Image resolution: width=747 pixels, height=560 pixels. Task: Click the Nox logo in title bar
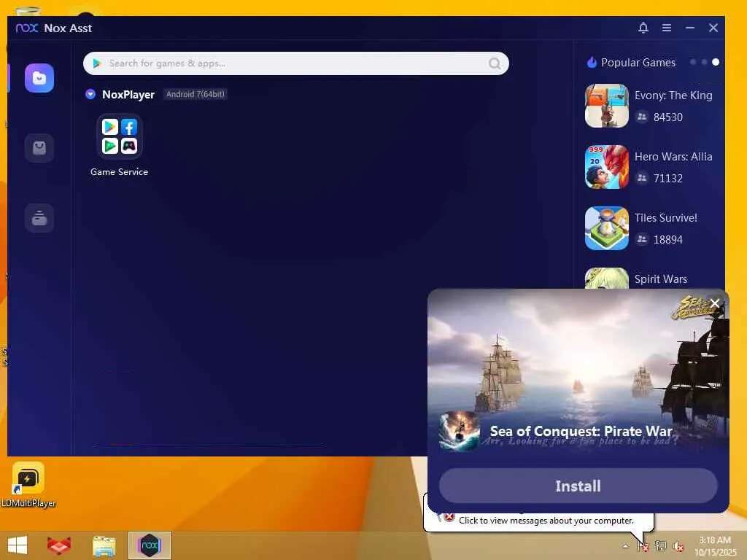tap(27, 28)
